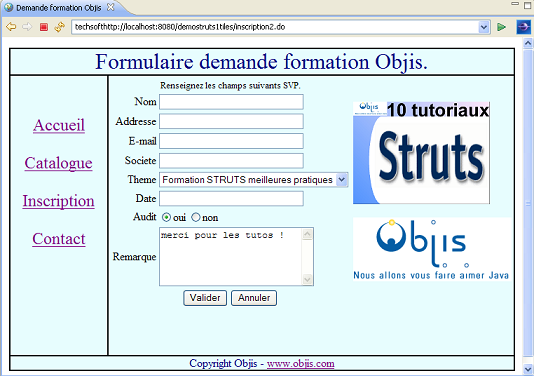This screenshot has width=534, height=376.
Task: Click the Valider button
Action: tap(205, 298)
